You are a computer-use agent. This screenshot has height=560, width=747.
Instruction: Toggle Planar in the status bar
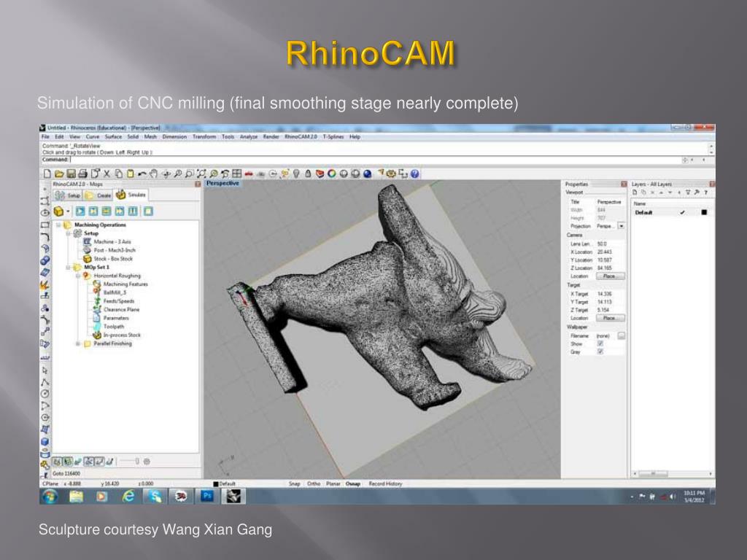tap(333, 484)
